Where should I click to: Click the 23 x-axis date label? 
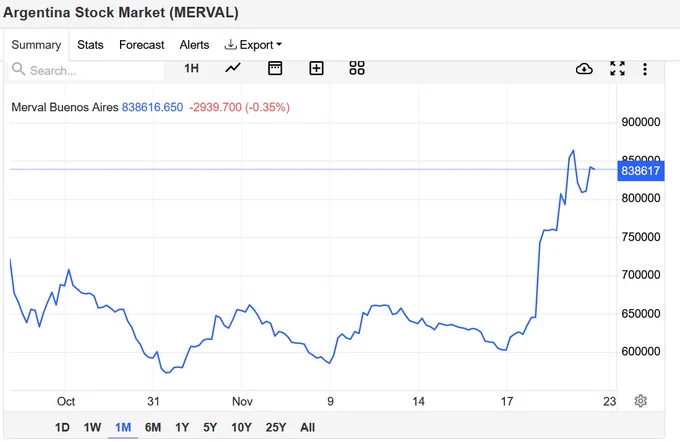[x=609, y=401]
